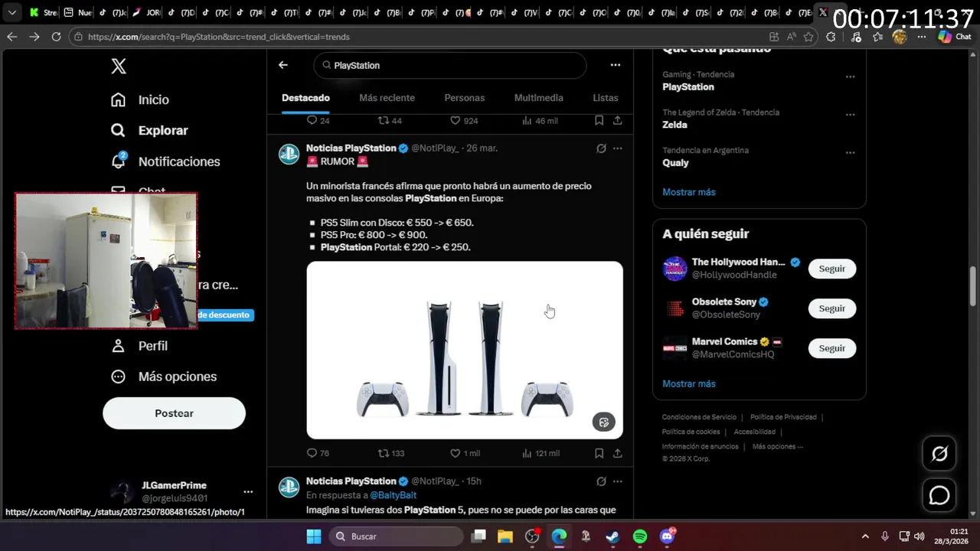Click the Postear button

point(174,413)
